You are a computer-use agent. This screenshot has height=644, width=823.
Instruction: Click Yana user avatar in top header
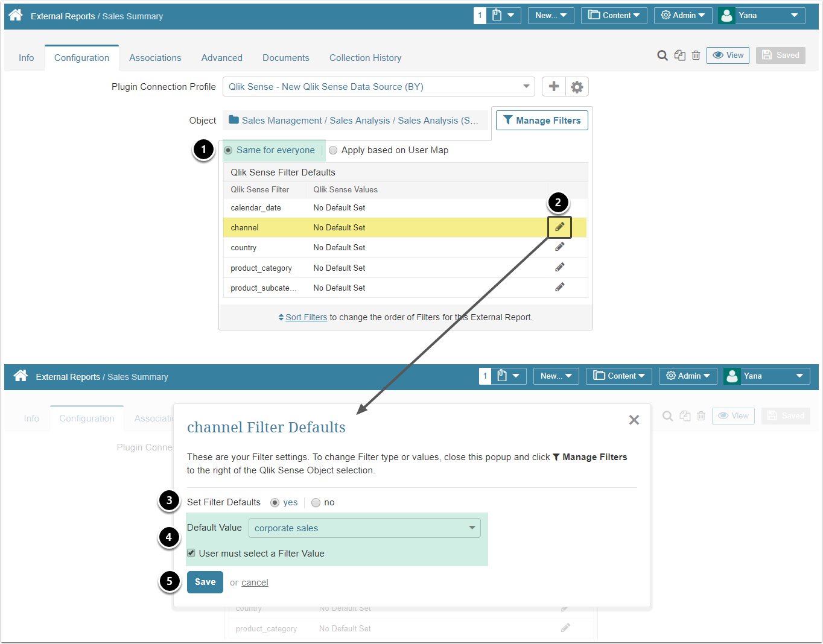[727, 16]
